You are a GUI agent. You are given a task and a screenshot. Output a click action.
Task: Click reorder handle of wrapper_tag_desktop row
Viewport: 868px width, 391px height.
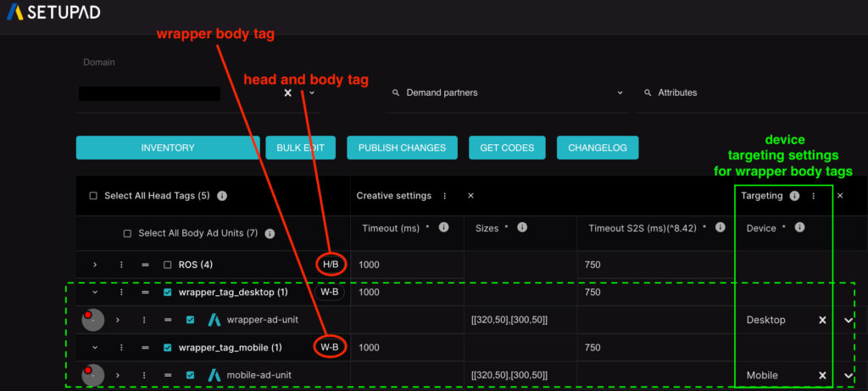click(145, 293)
